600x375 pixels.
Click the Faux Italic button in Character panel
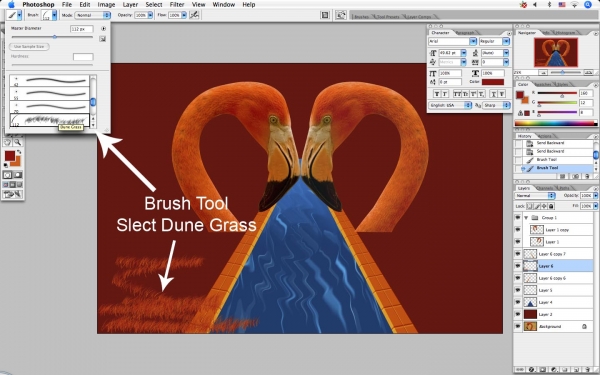click(x=445, y=93)
